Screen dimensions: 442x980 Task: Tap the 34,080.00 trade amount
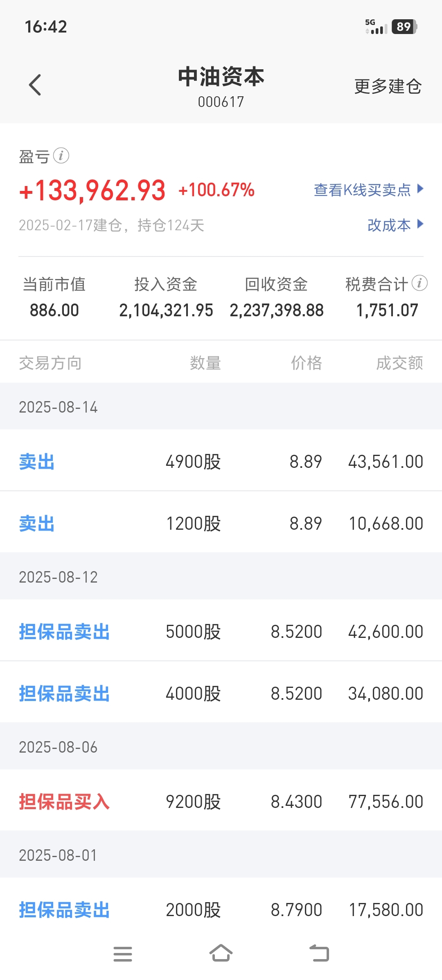386,694
